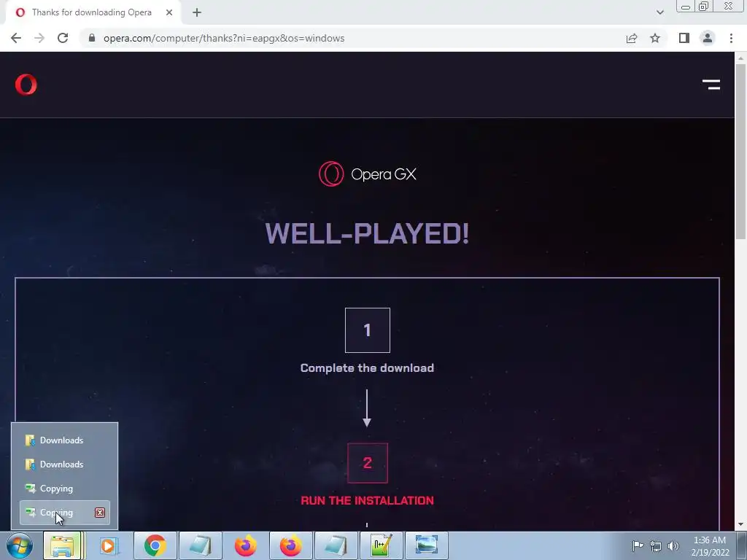Select the first Copying window entry
This screenshot has height=560, width=747.
pos(65,489)
